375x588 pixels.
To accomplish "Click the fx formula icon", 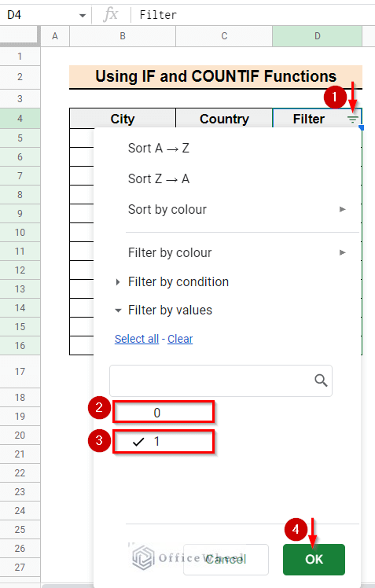I will (111, 15).
